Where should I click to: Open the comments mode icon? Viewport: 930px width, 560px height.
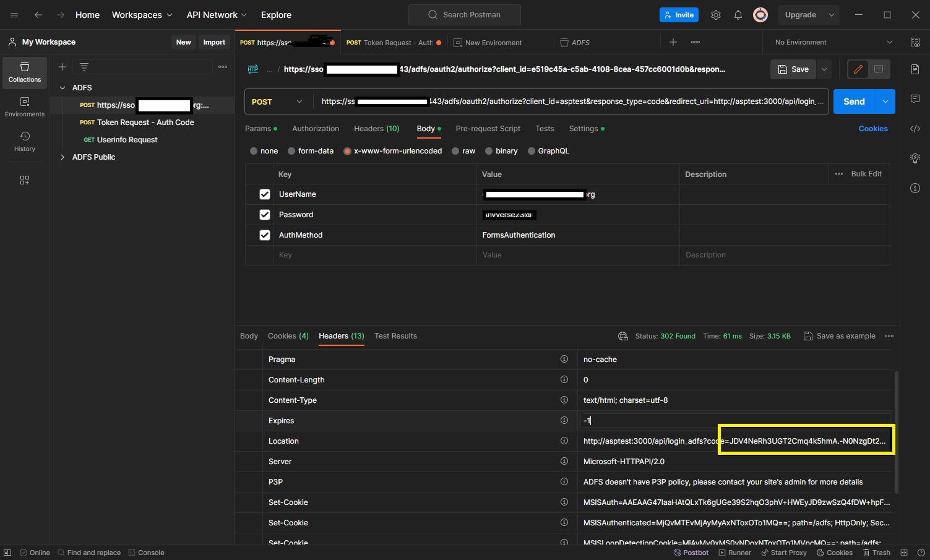coord(879,69)
